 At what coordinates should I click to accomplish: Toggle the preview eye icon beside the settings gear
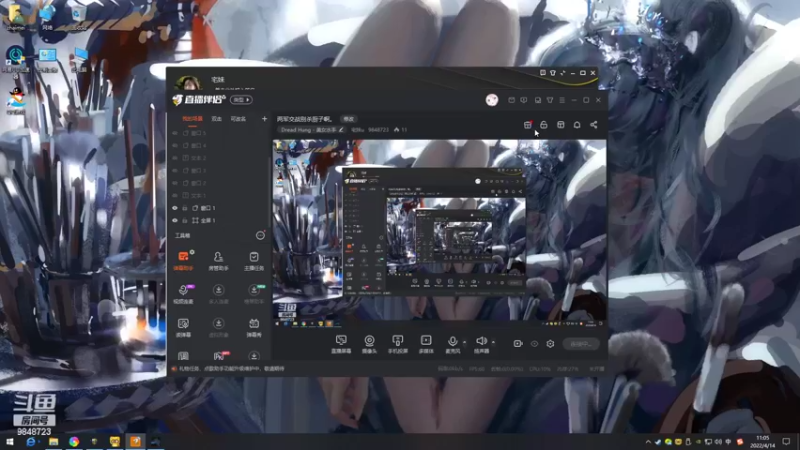point(534,344)
